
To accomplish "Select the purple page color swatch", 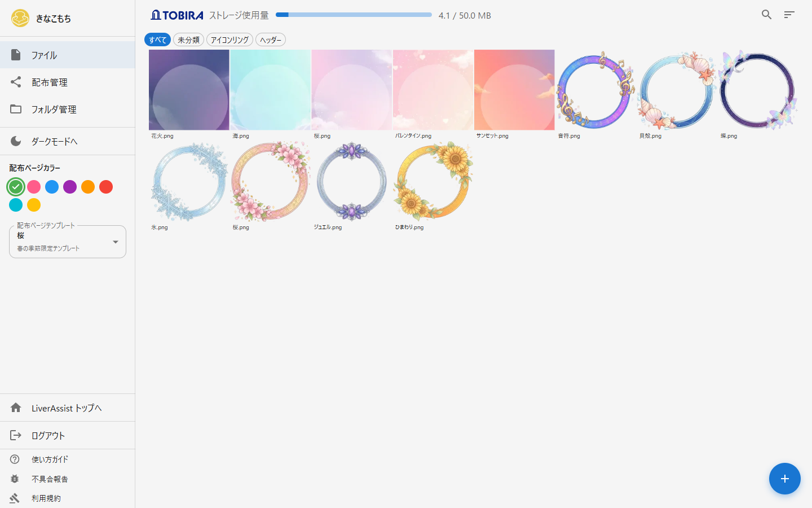I will [70, 187].
